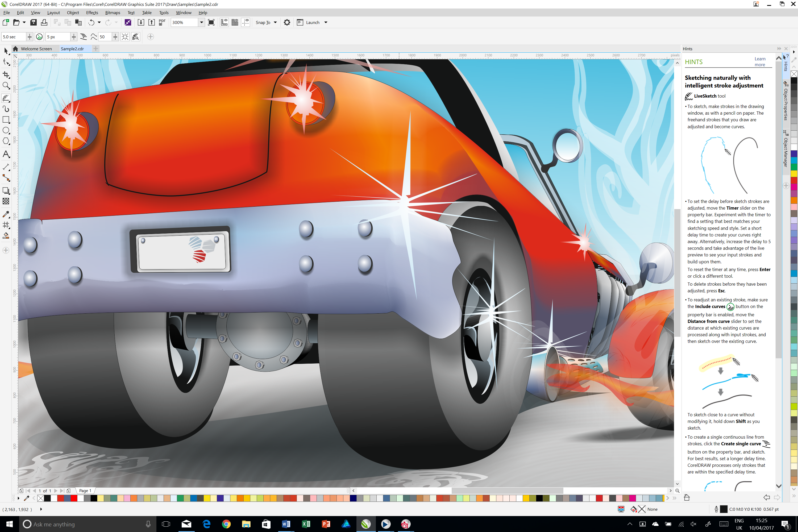Open Options gear icon
The height and width of the screenshot is (532, 798).
[287, 22]
